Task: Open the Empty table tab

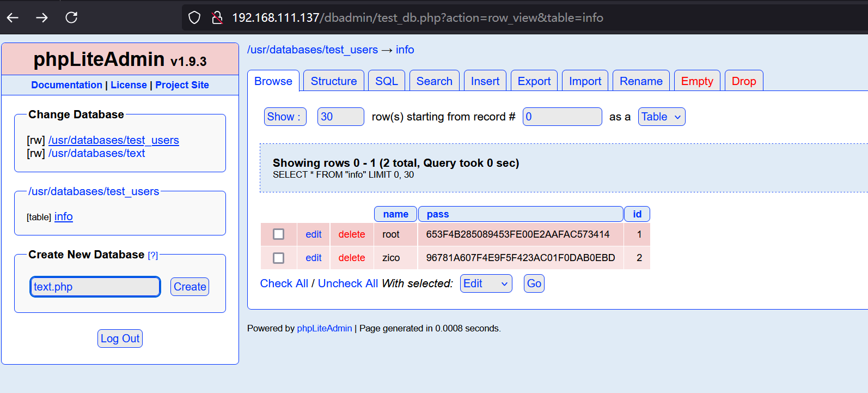Action: 697,81
